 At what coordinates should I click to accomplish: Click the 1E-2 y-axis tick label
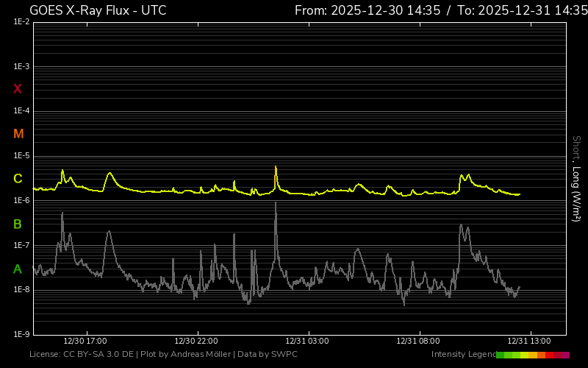(x=21, y=22)
